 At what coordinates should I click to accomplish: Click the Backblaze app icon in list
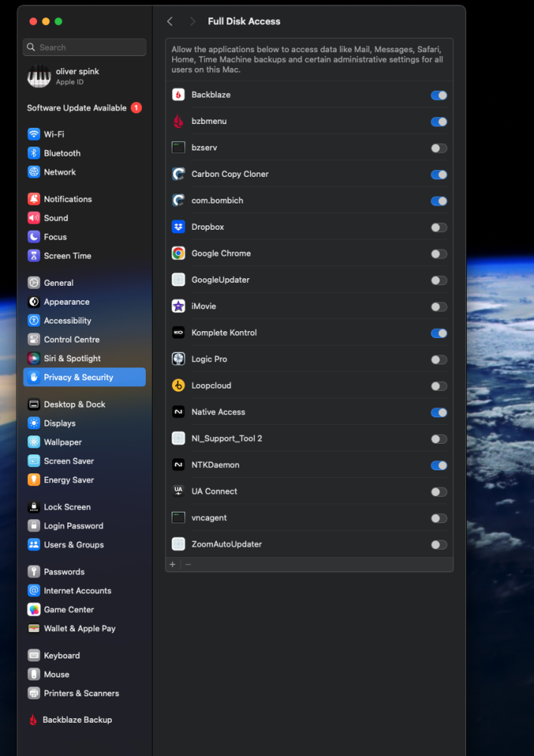[x=178, y=95]
